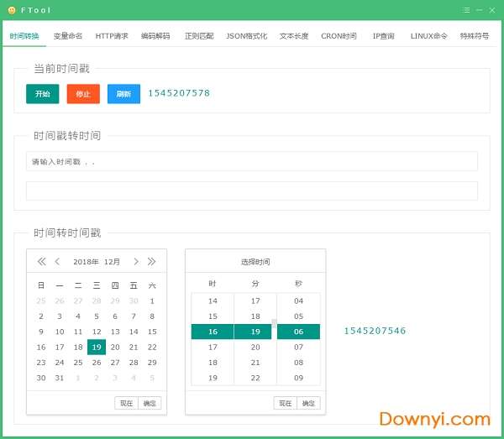Go to next month with right arrow
Screen dimensions: 504x439
point(136,261)
